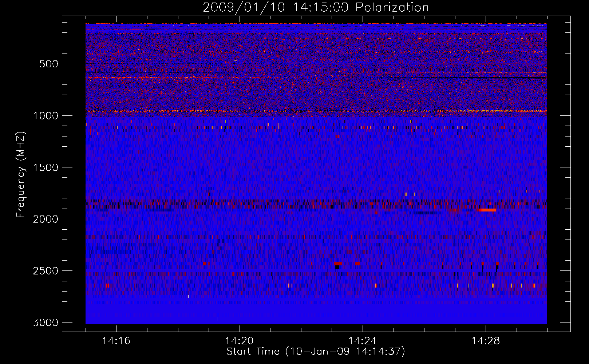Click the 14:24 time tick label

[x=363, y=341]
